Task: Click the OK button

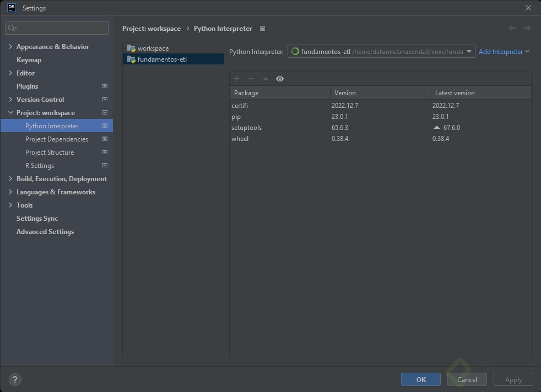Action: coord(421,379)
